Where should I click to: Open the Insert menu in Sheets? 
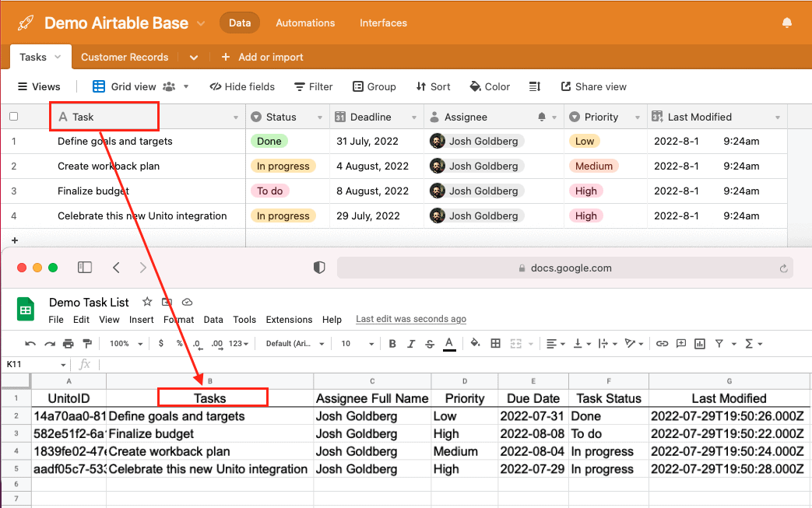coord(142,320)
